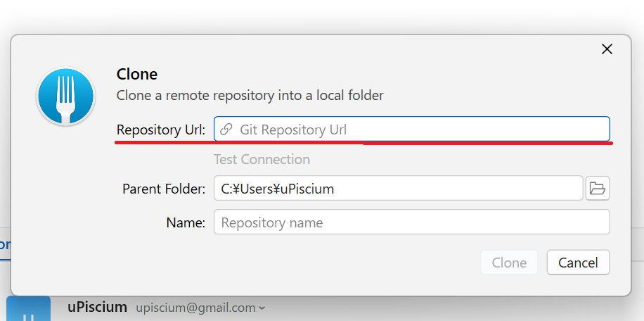Click the folder browse icon beside Parent Folder
This screenshot has width=644, height=321.
(597, 189)
